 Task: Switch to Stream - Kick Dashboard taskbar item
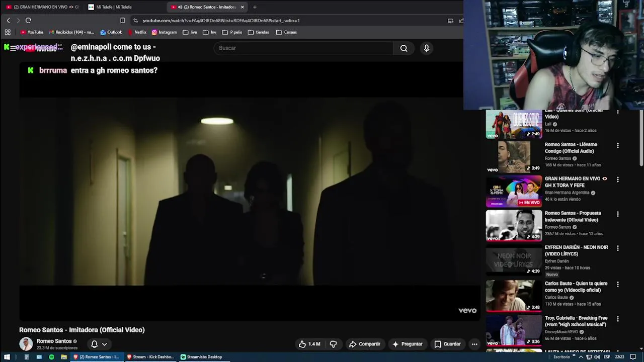[x=150, y=357]
